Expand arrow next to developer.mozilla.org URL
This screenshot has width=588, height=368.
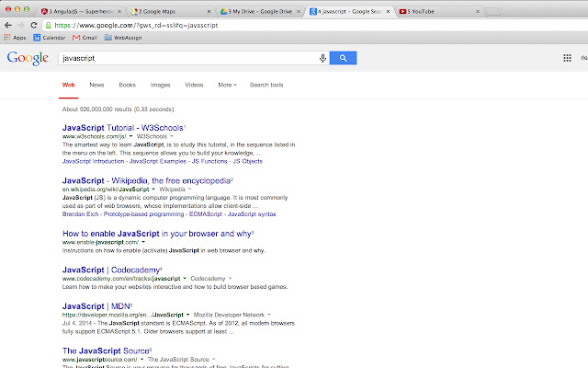point(187,315)
